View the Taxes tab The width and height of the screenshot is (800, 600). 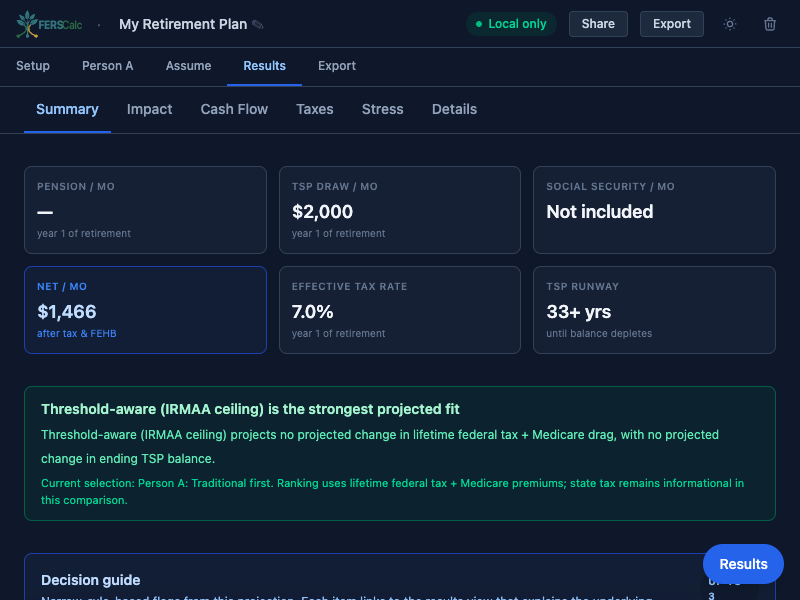[315, 109]
